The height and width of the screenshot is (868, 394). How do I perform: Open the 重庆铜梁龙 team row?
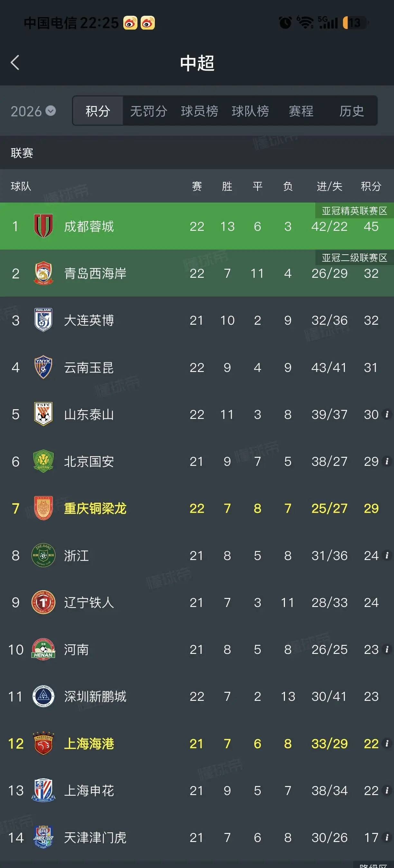pos(197,509)
